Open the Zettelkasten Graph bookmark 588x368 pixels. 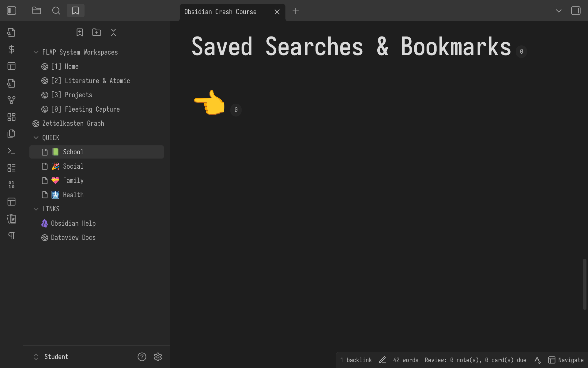(x=97, y=124)
